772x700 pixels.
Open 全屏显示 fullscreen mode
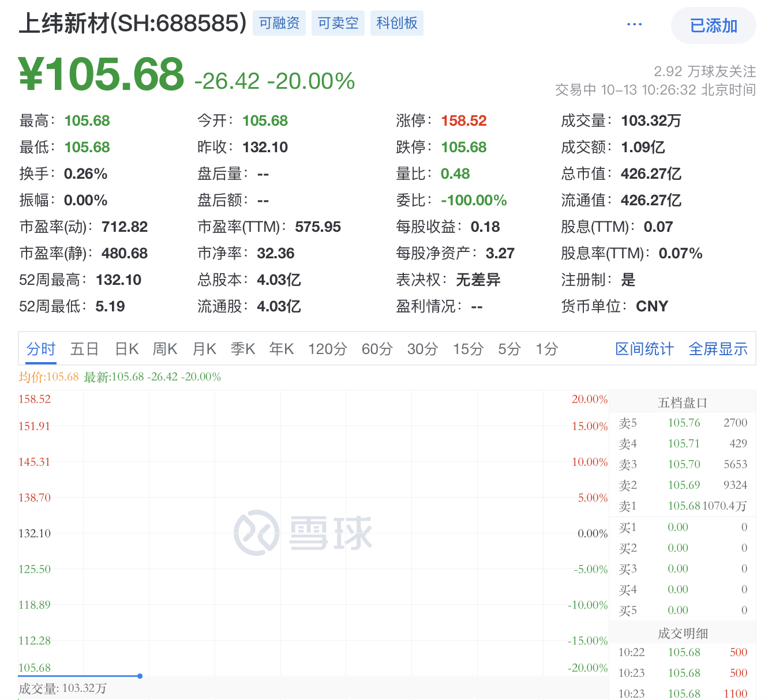click(x=718, y=349)
